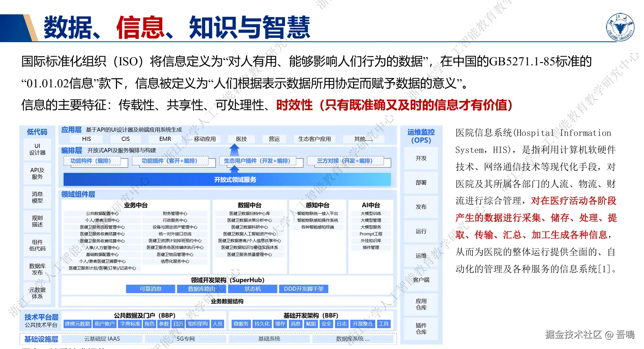Click the 技术平台层 label
The width and height of the screenshot is (644, 349).
tap(41, 317)
